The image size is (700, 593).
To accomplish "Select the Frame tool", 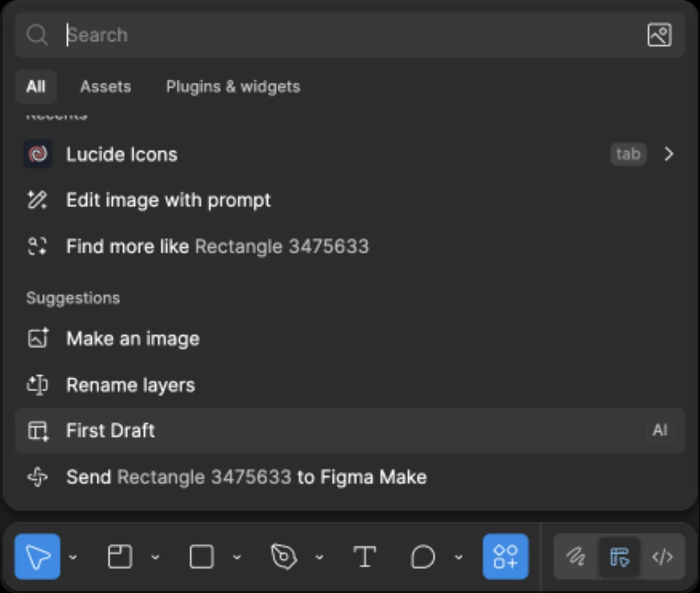I will point(120,557).
